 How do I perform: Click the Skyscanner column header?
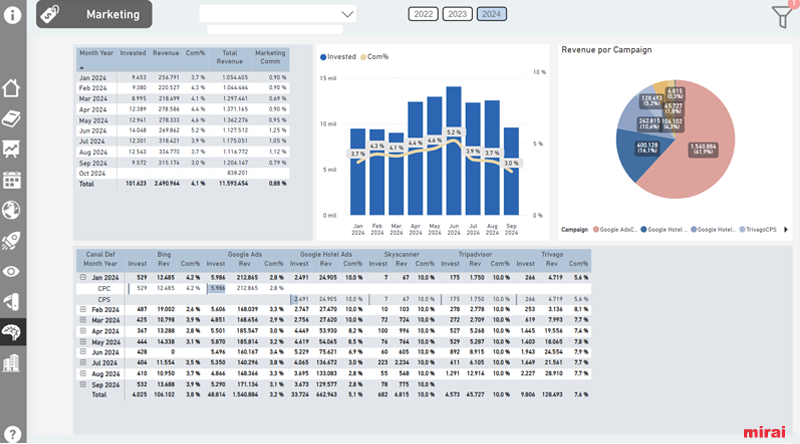402,254
